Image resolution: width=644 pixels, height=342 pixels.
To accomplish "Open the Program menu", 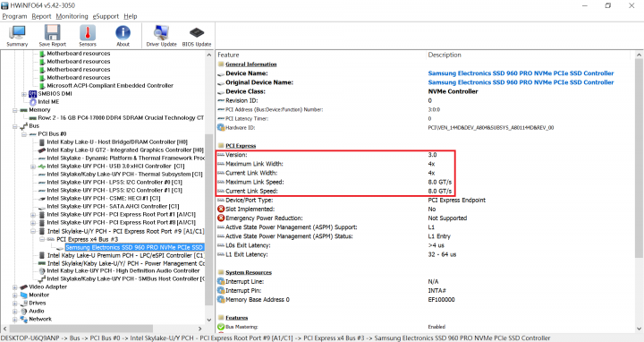I will click(x=14, y=16).
